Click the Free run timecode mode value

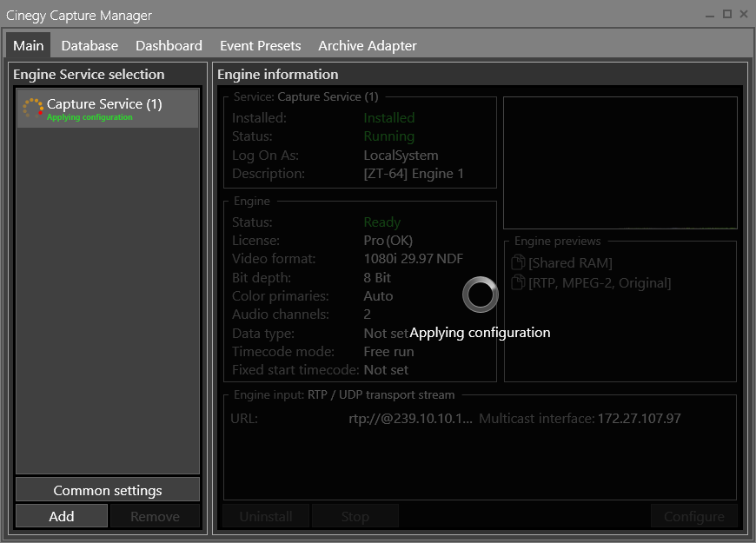click(388, 352)
